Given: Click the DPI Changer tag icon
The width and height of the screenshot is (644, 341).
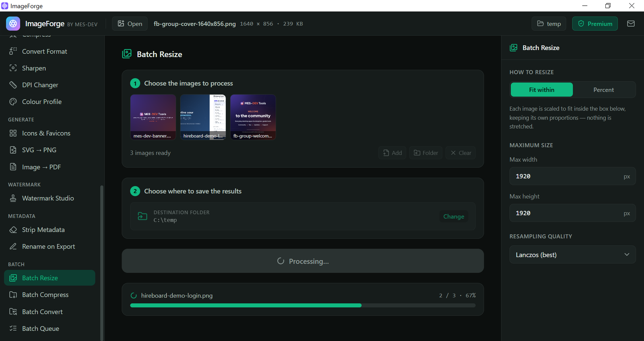Looking at the screenshot, I should click(x=13, y=85).
